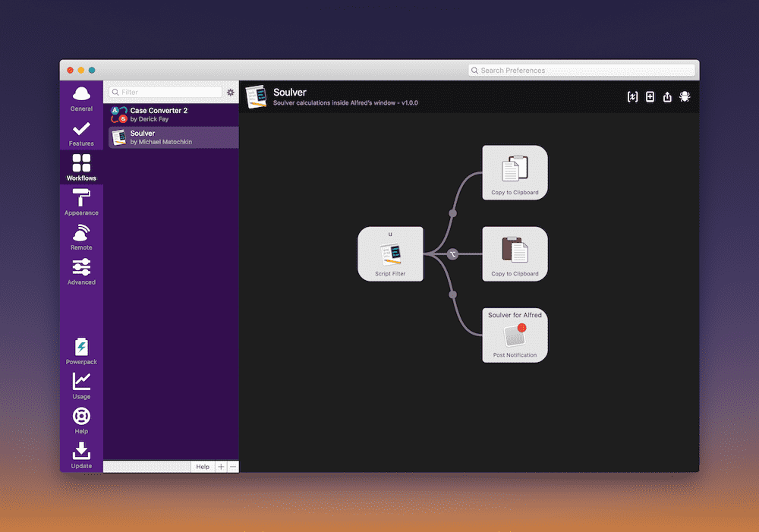Click the green zoom window button
This screenshot has width=759, height=532.
(x=92, y=70)
